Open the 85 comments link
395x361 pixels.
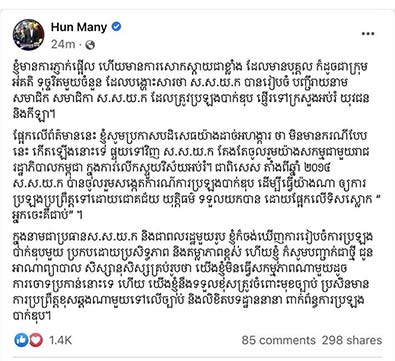(x=278, y=340)
